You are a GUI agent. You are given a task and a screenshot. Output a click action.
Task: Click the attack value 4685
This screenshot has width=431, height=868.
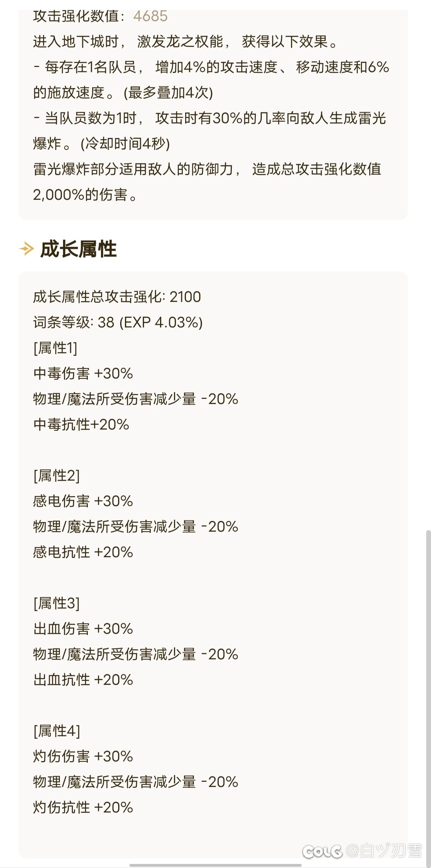tap(150, 16)
